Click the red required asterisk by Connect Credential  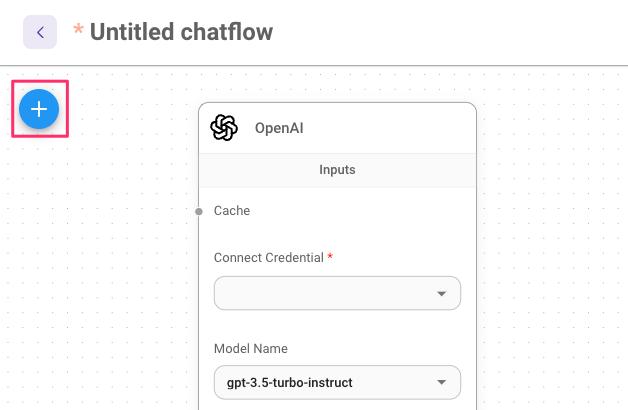(x=330, y=255)
